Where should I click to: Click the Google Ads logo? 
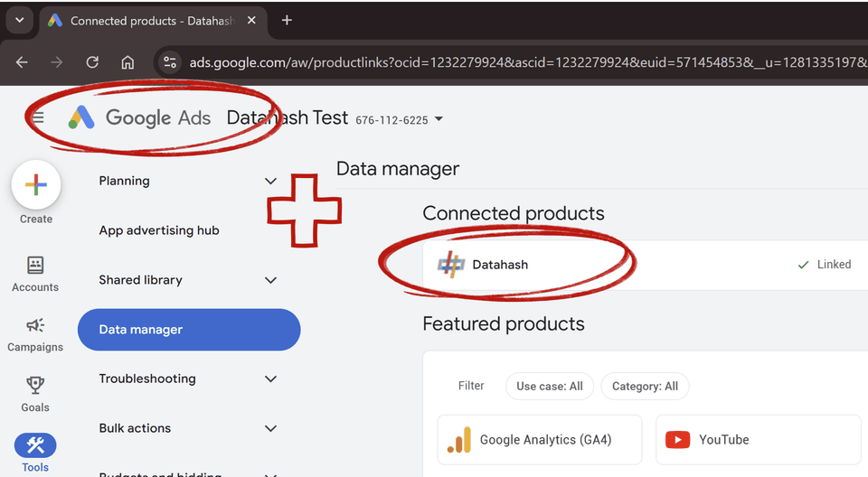pyautogui.click(x=139, y=117)
